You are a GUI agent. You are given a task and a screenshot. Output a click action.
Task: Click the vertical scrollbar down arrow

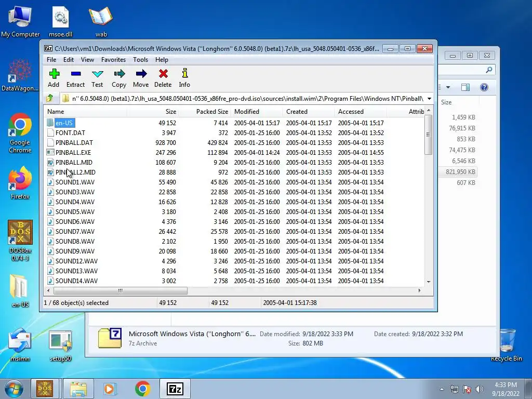[x=429, y=282]
